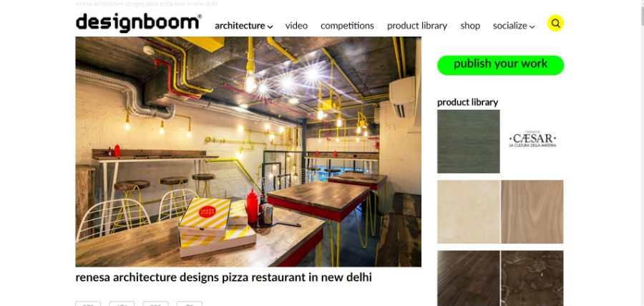644x306 pixels.
Task: Expand the architecture menu chevron
Action: tap(270, 27)
